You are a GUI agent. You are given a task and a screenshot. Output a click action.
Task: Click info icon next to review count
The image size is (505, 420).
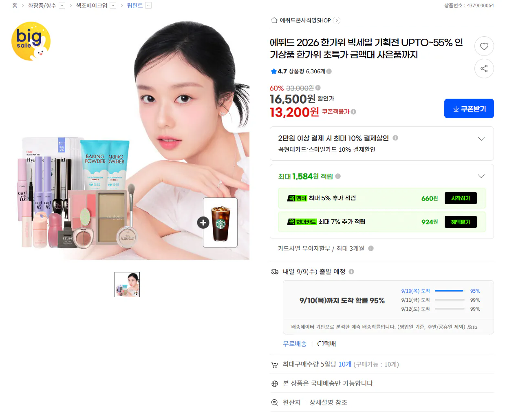pyautogui.click(x=329, y=71)
